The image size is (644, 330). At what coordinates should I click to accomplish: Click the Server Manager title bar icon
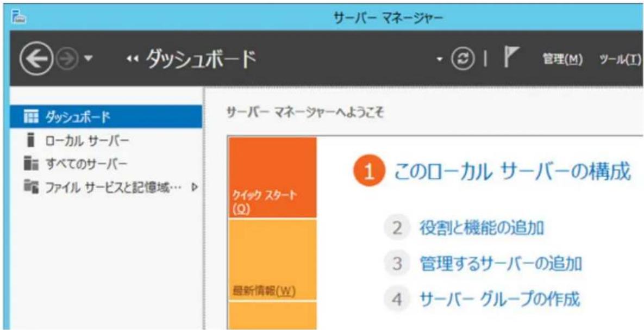(20, 18)
